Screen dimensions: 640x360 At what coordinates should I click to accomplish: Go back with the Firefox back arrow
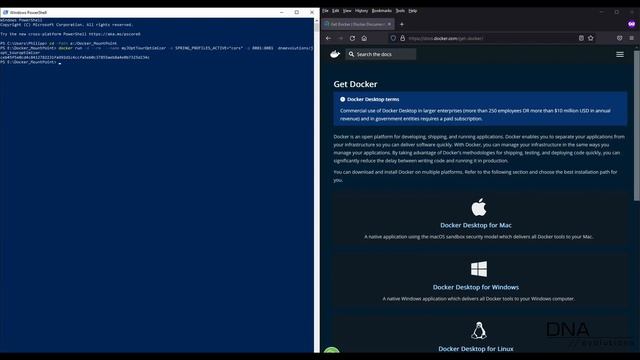click(x=329, y=38)
